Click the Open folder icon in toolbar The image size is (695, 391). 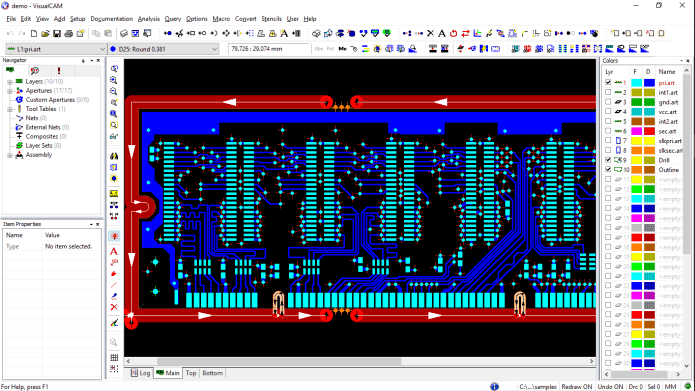45,33
